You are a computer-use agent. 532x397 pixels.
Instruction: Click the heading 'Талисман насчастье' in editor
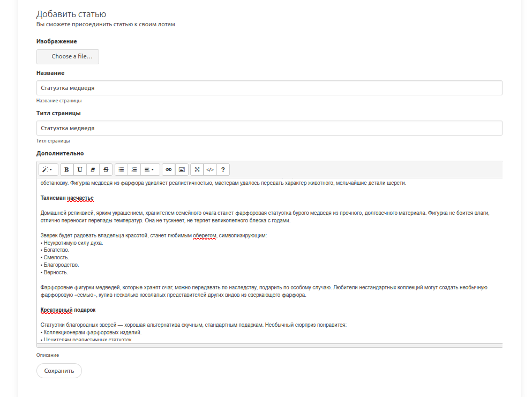point(67,198)
